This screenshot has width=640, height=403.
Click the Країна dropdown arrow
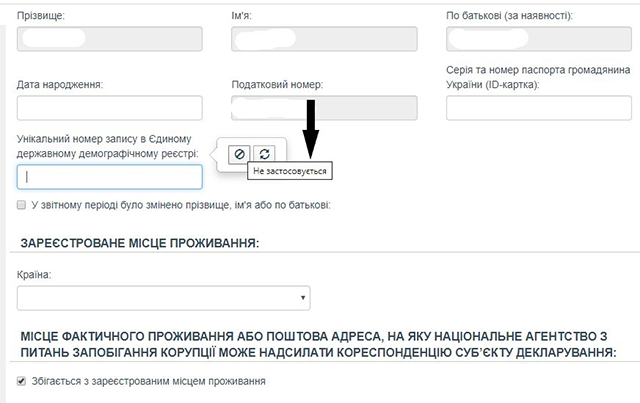coord(302,298)
